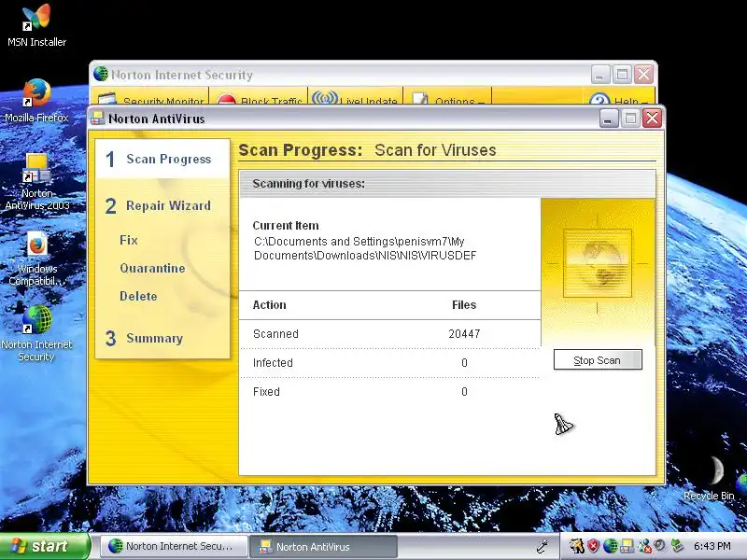Open the Windows start menu

tap(44, 546)
